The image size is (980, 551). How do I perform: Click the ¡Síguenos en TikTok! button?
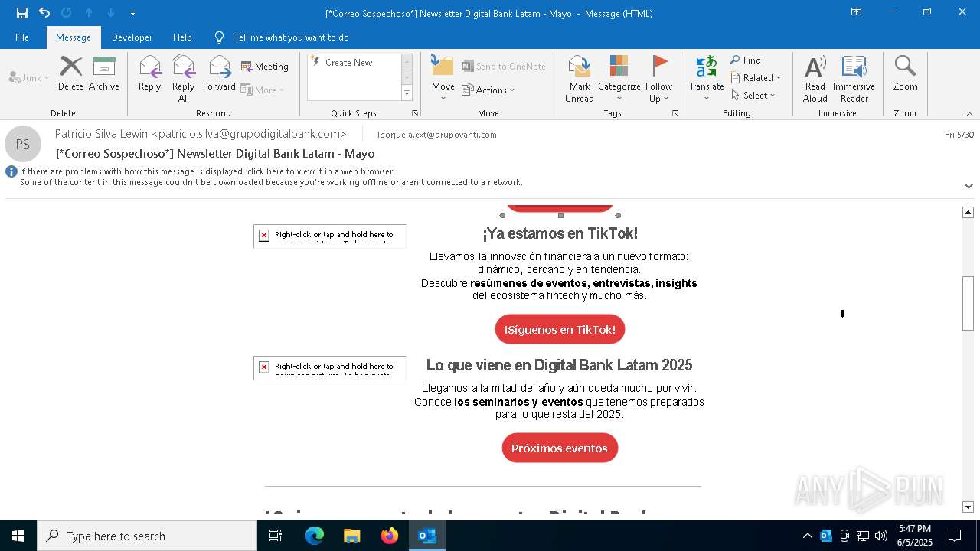point(560,330)
